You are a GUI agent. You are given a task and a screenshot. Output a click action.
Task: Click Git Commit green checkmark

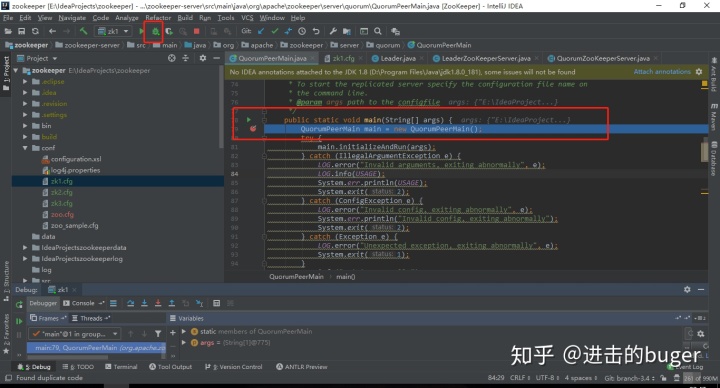click(x=275, y=31)
